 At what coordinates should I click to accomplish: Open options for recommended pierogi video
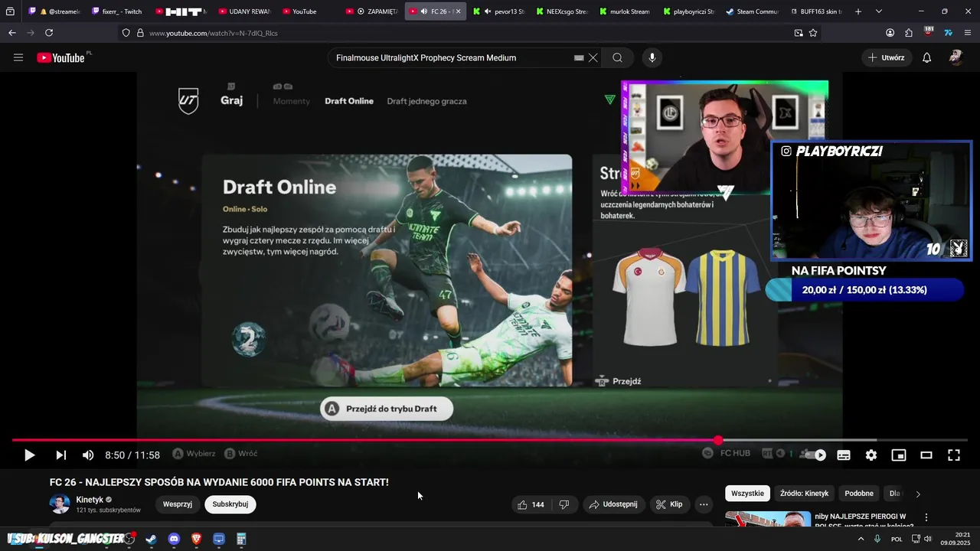click(926, 517)
